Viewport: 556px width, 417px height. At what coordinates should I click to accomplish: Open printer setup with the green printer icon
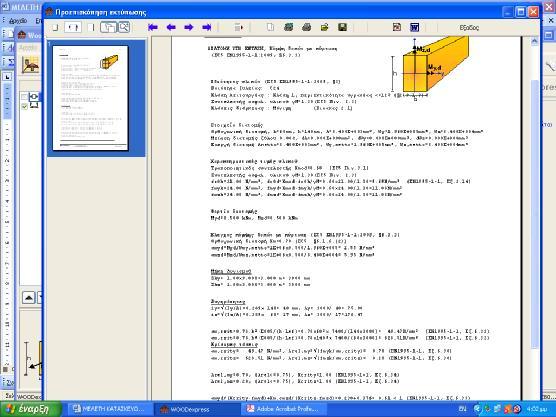pyautogui.click(x=288, y=27)
